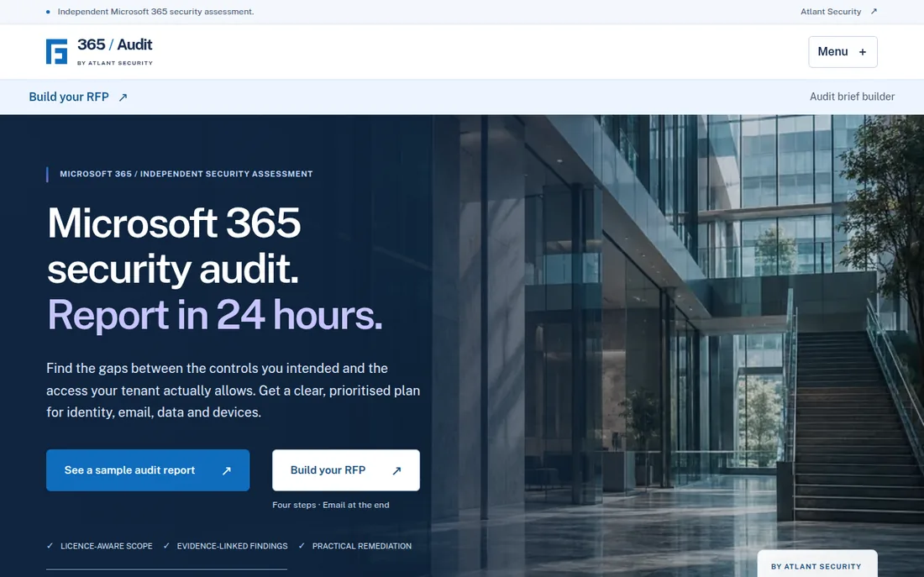Click the checkmark beside Evidence-linked findings
The image size is (924, 577).
167,546
